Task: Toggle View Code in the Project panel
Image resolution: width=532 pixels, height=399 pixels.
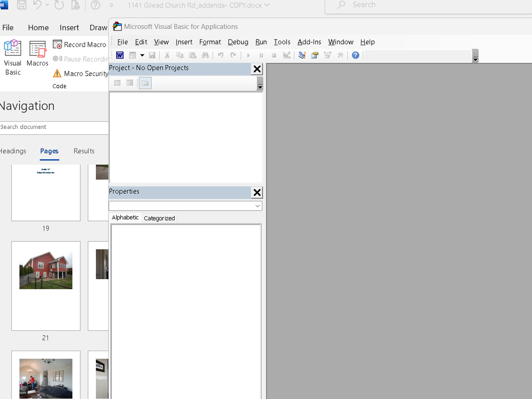Action: pyautogui.click(x=117, y=83)
